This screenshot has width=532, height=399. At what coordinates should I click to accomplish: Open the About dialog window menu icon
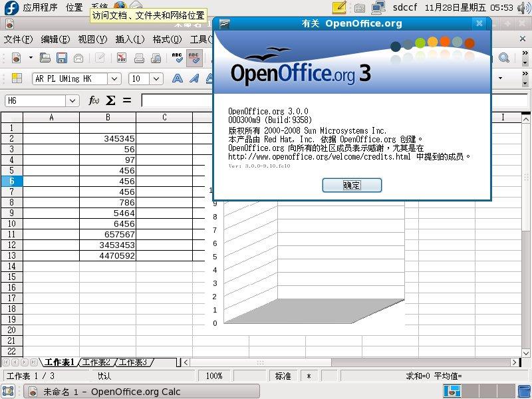224,23
